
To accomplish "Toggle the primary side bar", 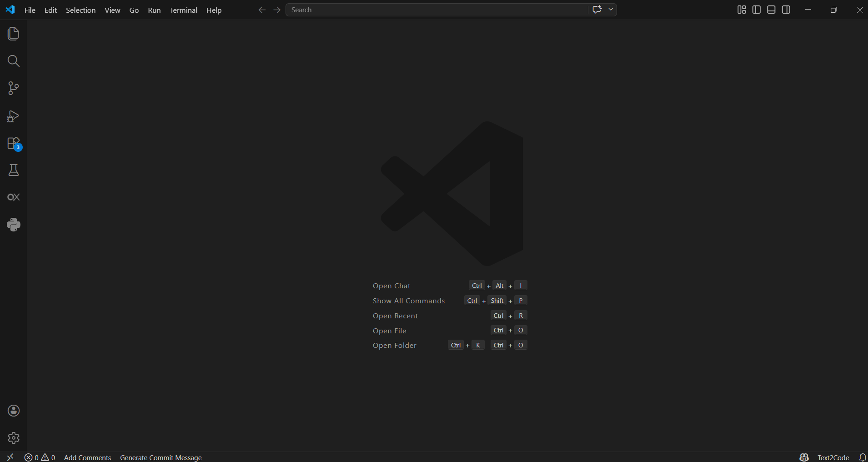I will pos(757,10).
